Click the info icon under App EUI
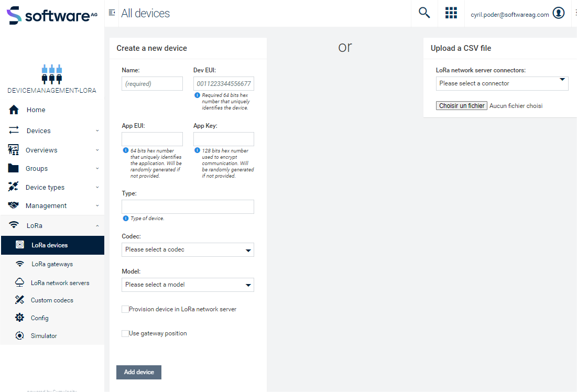This screenshot has height=392, width=577. tap(125, 150)
